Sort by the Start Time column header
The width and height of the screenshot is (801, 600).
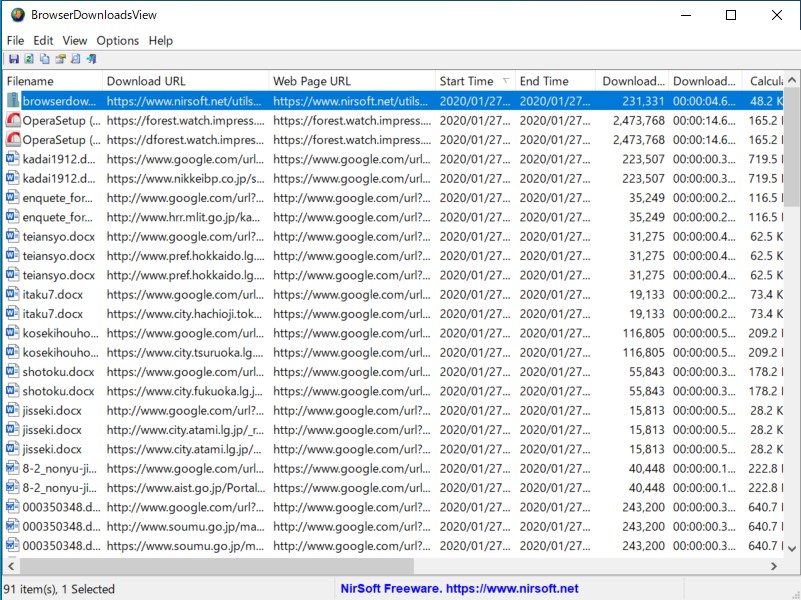click(465, 80)
